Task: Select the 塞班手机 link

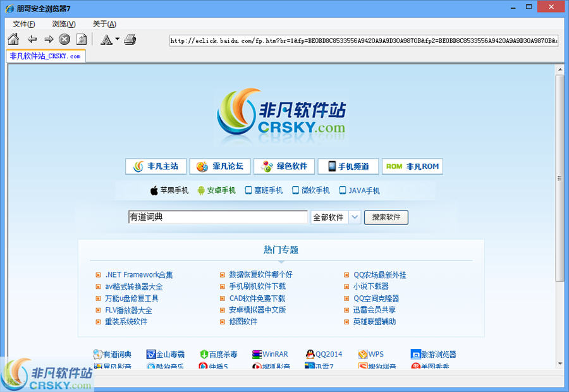Action: point(264,190)
